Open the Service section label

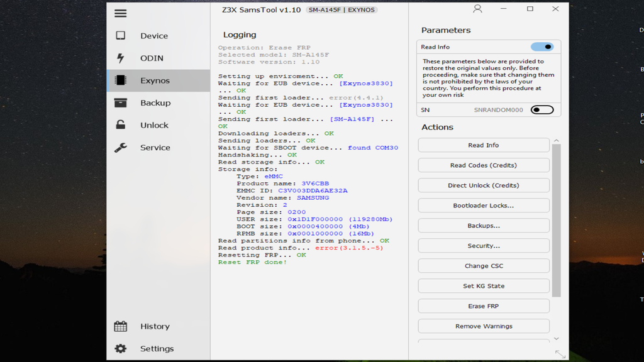155,147
